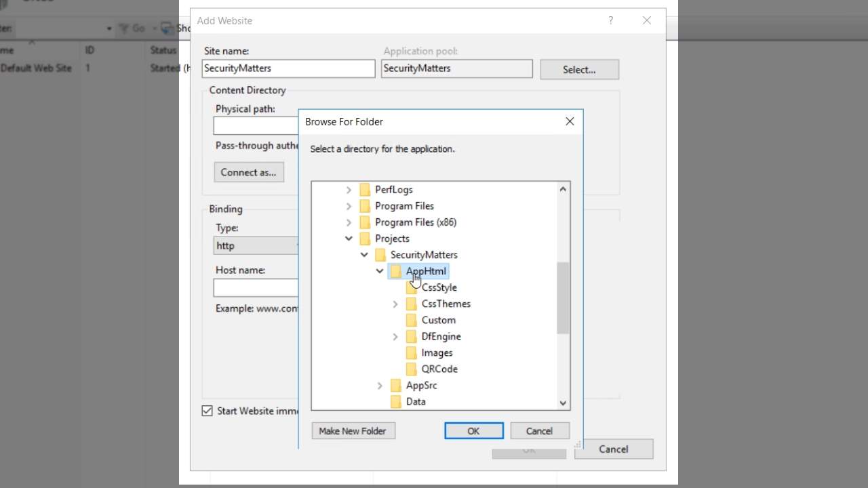
Task: Expand the DfEngine folder node
Action: coord(395,337)
